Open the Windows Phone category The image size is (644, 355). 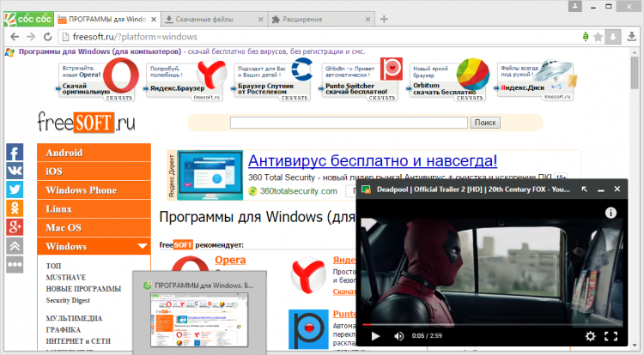coord(94,190)
